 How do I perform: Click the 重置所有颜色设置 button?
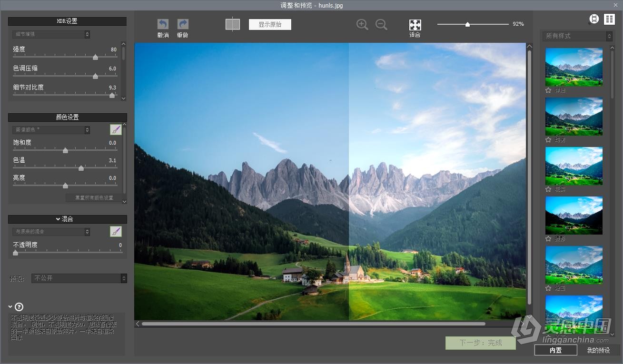pyautogui.click(x=94, y=197)
